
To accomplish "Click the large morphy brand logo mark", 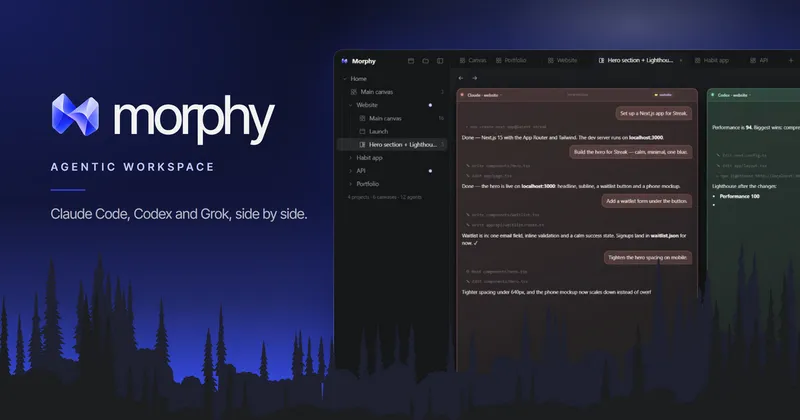I will point(76,115).
